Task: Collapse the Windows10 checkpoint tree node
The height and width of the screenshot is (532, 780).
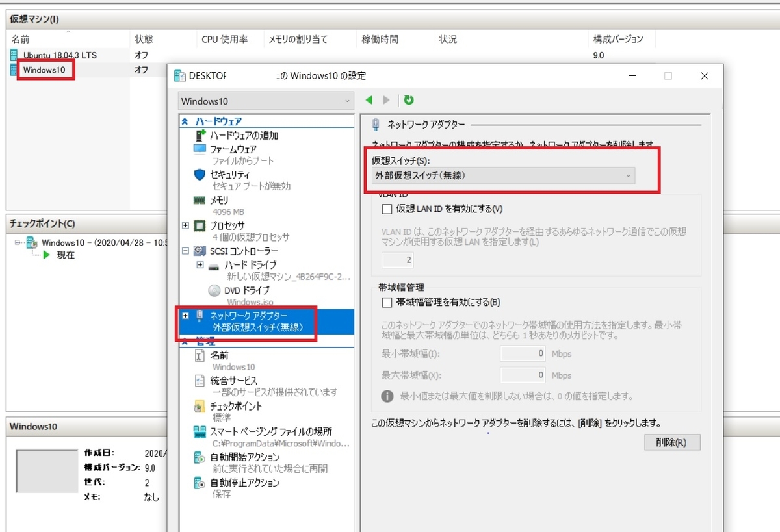Action: tap(18, 243)
